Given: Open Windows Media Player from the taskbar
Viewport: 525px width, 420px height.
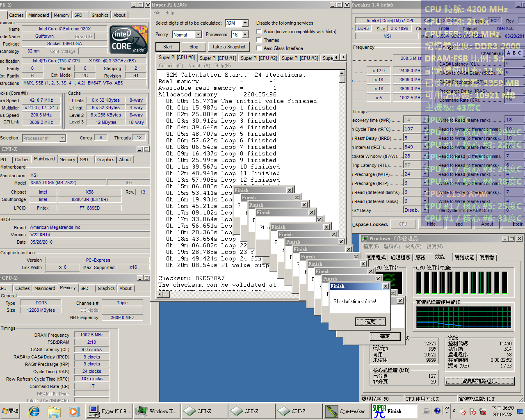Looking at the screenshot, I should (73, 411).
